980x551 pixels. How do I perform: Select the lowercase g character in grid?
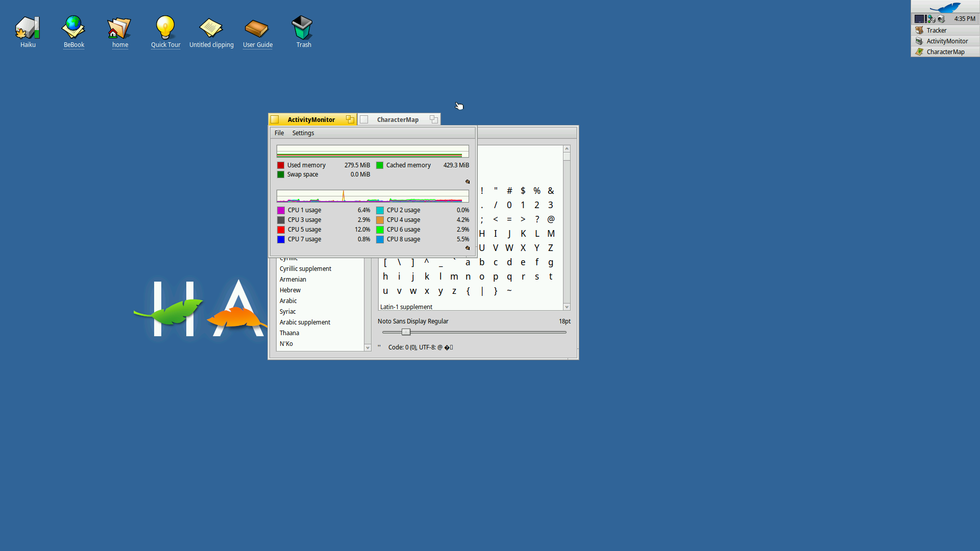click(551, 262)
